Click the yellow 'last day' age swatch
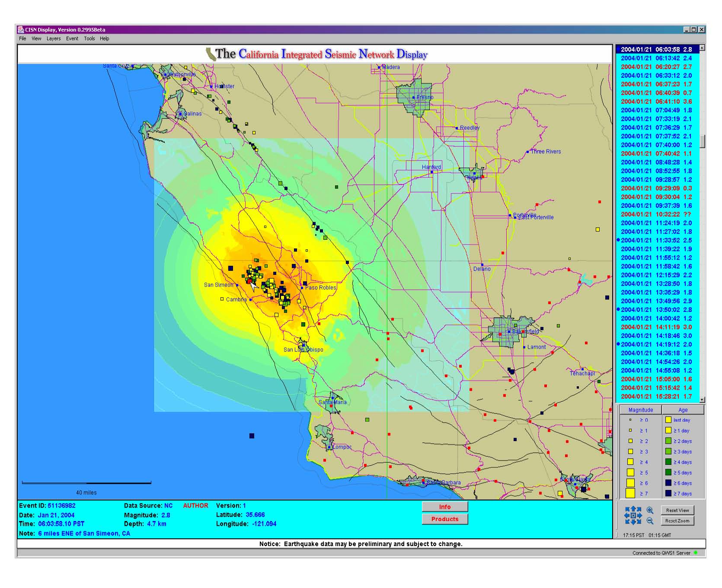The width and height of the screenshot is (722, 588). pos(668,420)
